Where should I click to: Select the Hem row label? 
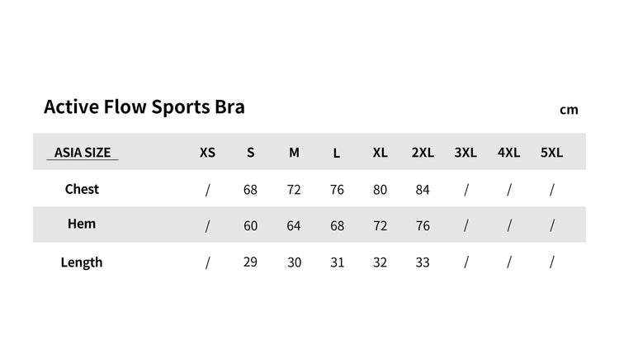tap(82, 224)
